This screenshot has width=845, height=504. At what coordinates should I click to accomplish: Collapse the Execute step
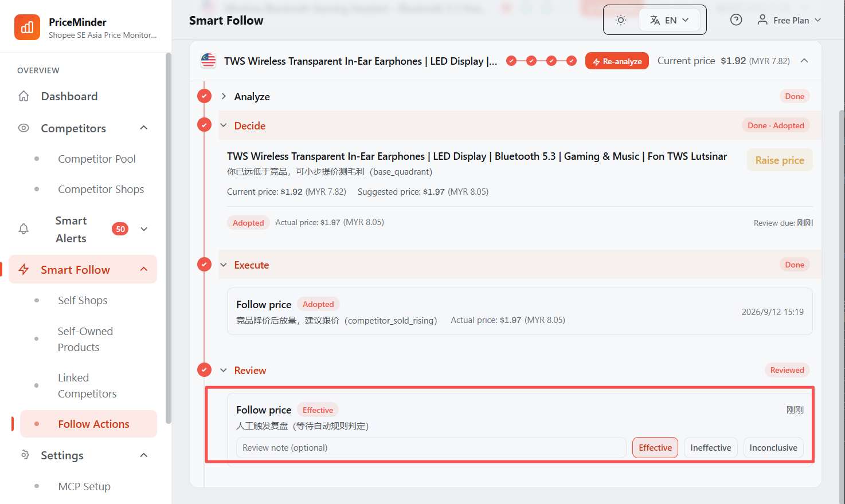224,265
